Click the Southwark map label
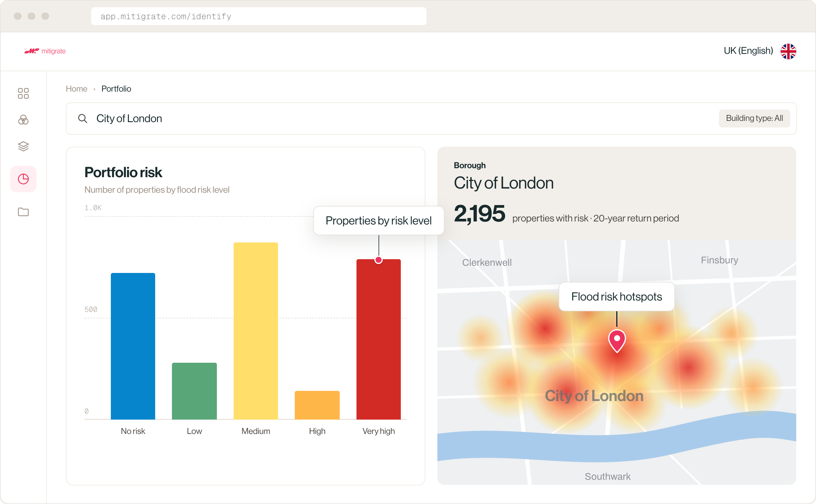Screen dimensions: 816x504 pos(608,477)
